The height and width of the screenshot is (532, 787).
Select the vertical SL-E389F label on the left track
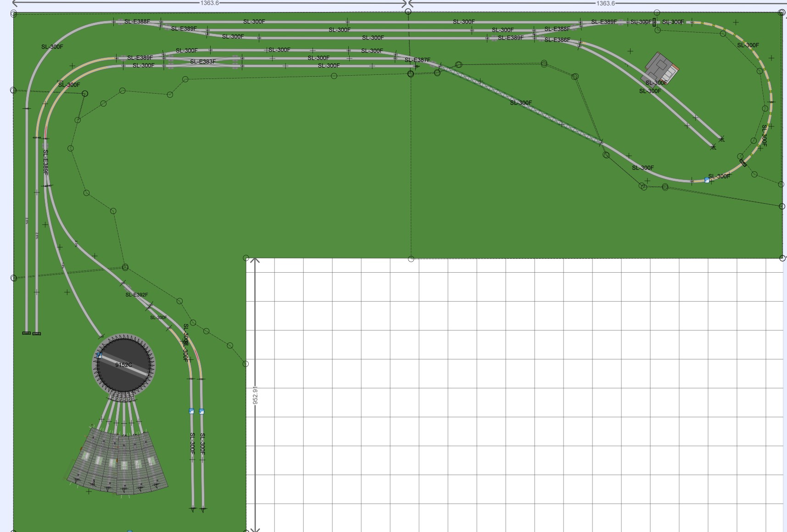45,162
